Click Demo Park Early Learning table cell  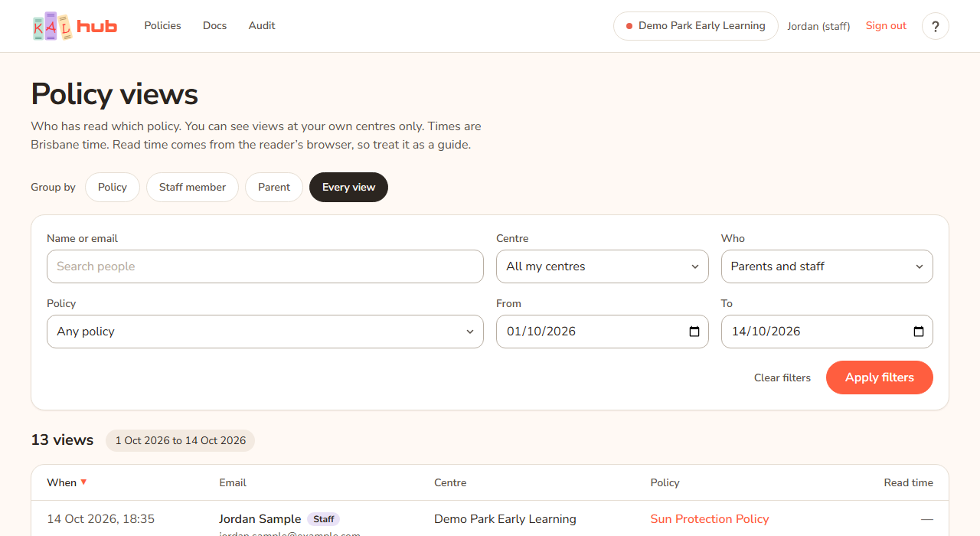click(505, 518)
